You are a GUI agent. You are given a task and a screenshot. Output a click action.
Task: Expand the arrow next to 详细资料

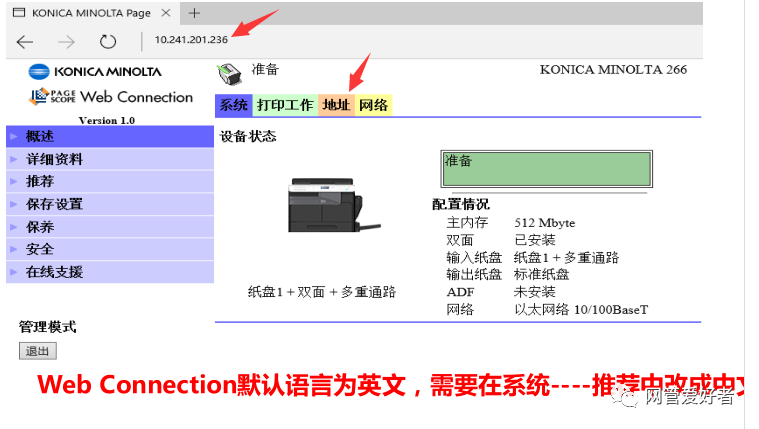(14, 159)
